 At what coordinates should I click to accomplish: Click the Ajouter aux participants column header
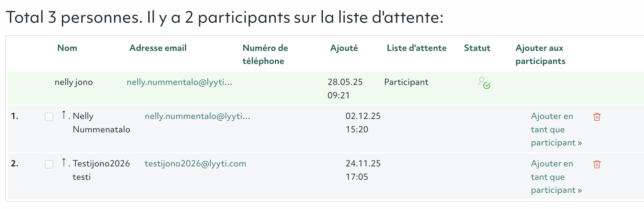[x=540, y=54]
